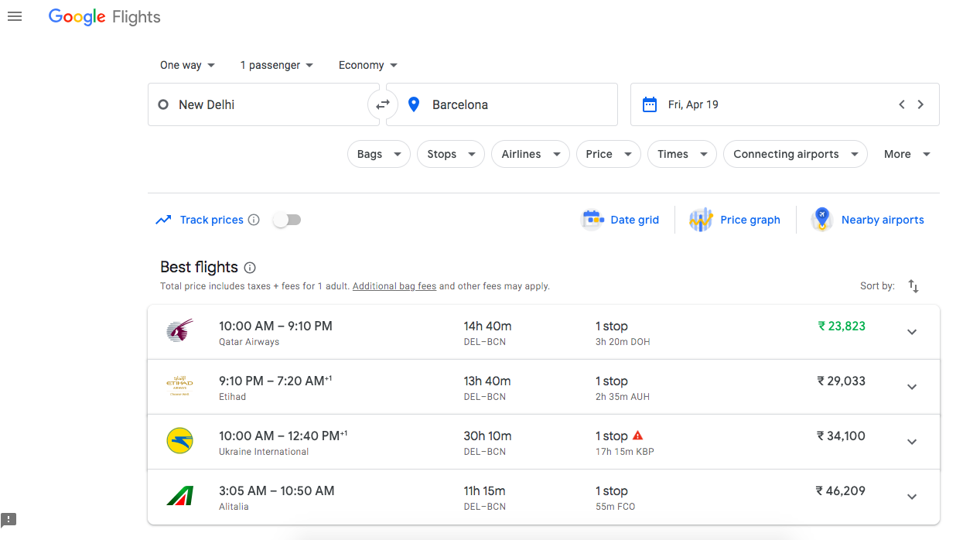The width and height of the screenshot is (980, 540).
Task: Click the Track prices label
Action: pos(212,220)
